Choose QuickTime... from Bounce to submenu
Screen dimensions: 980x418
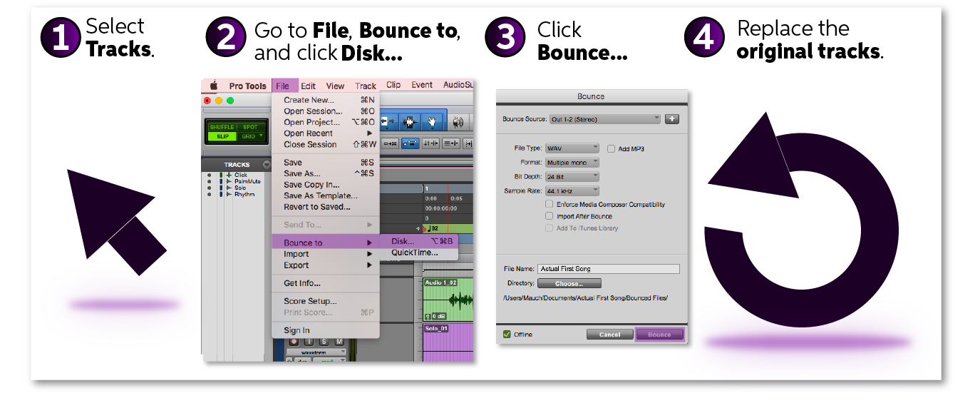[x=419, y=253]
